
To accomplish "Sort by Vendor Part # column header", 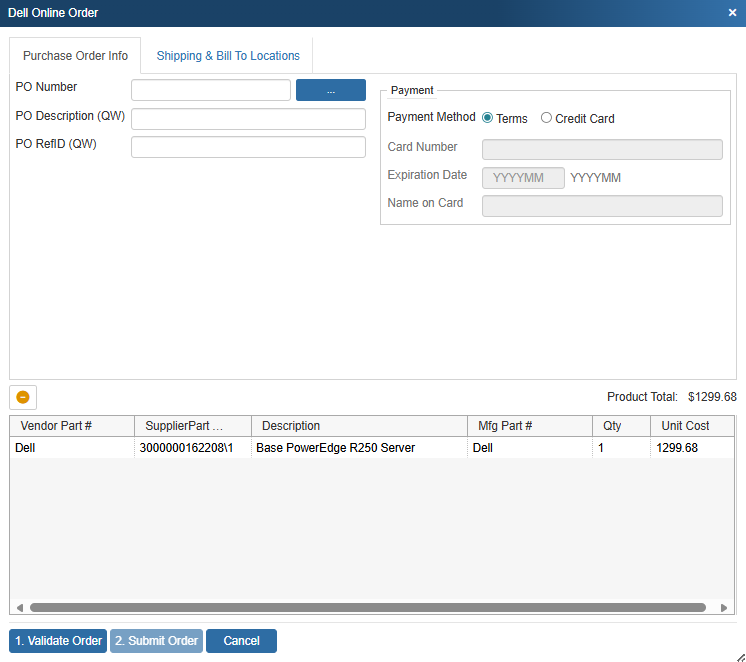I will pyautogui.click(x=71, y=426).
